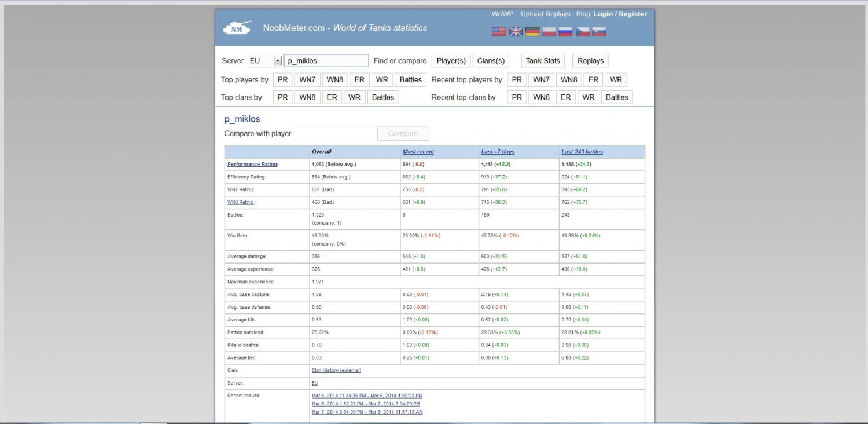This screenshot has width=868, height=424.
Task: Sort Top players by WN8
Action: 334,80
